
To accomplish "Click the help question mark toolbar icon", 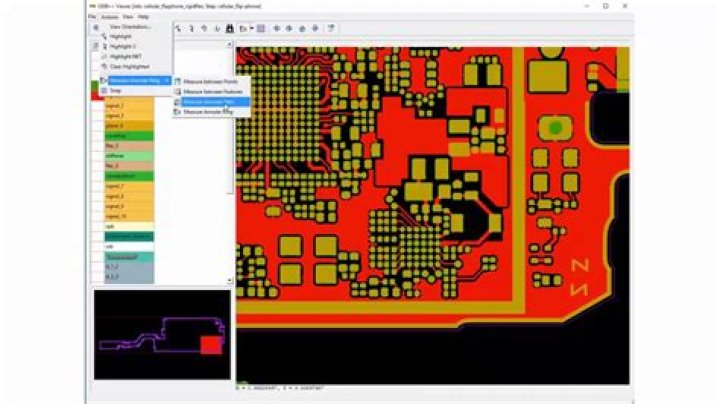I will (x=330, y=28).
